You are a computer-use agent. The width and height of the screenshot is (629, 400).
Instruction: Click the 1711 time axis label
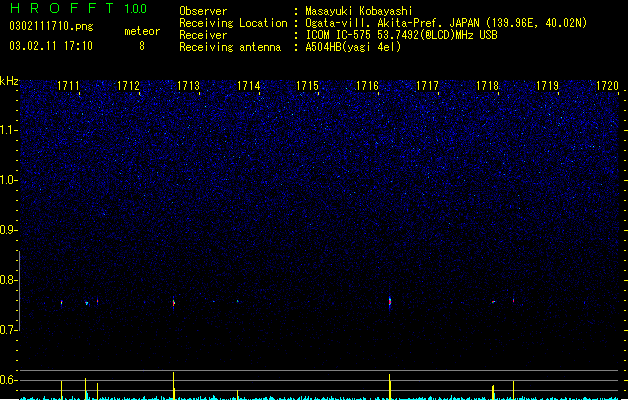click(68, 86)
